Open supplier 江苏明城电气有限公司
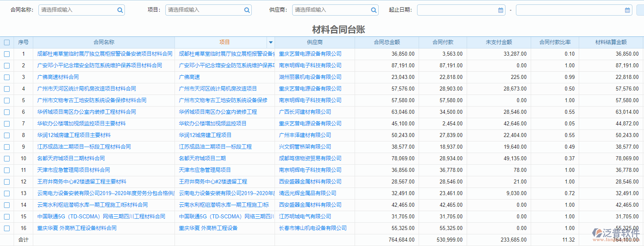This screenshot has width=644, height=246. (x=305, y=216)
